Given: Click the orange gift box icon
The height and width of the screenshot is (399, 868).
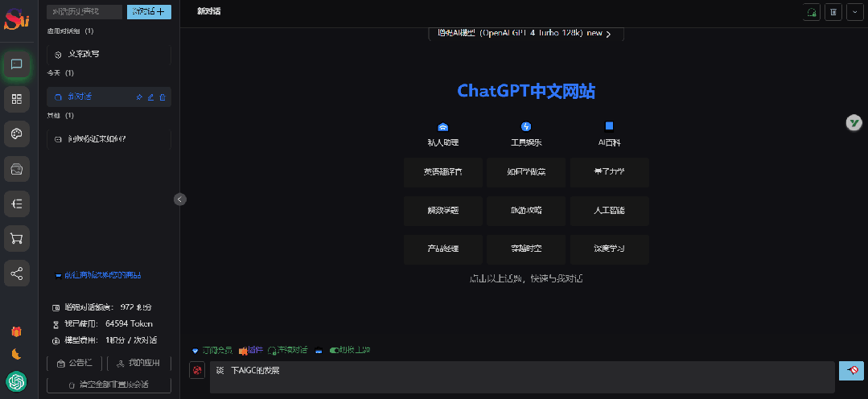Looking at the screenshot, I should tap(17, 331).
